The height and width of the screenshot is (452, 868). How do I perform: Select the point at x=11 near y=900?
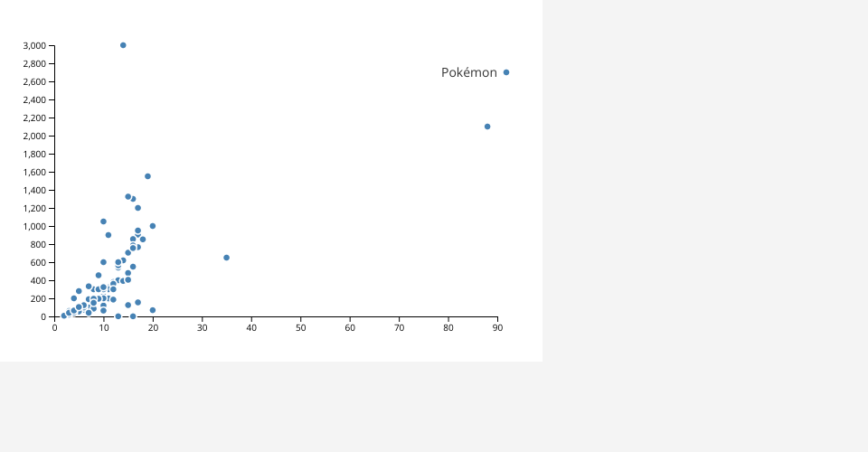[x=108, y=235]
